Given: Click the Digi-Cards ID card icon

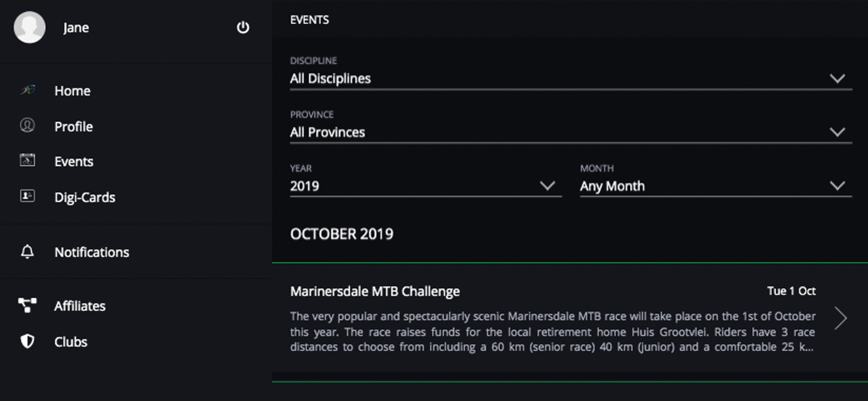Looking at the screenshot, I should (x=27, y=196).
